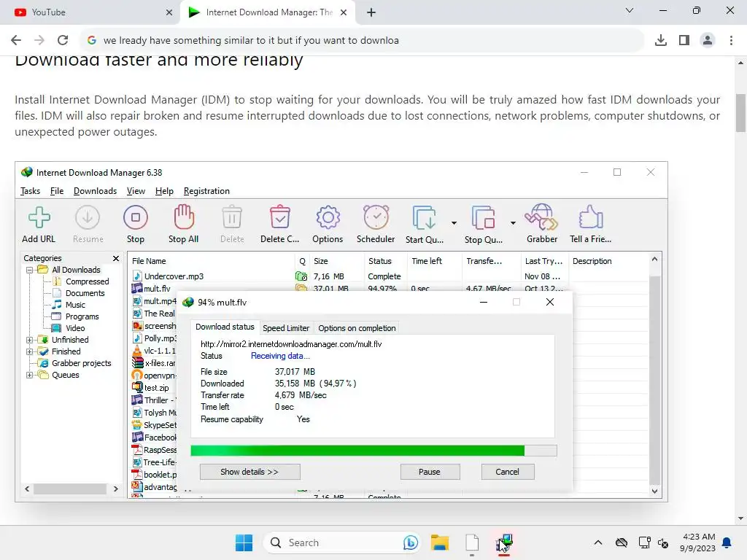Open Start Queue dropdown arrow
Screen dimensions: 747x560
point(454,223)
